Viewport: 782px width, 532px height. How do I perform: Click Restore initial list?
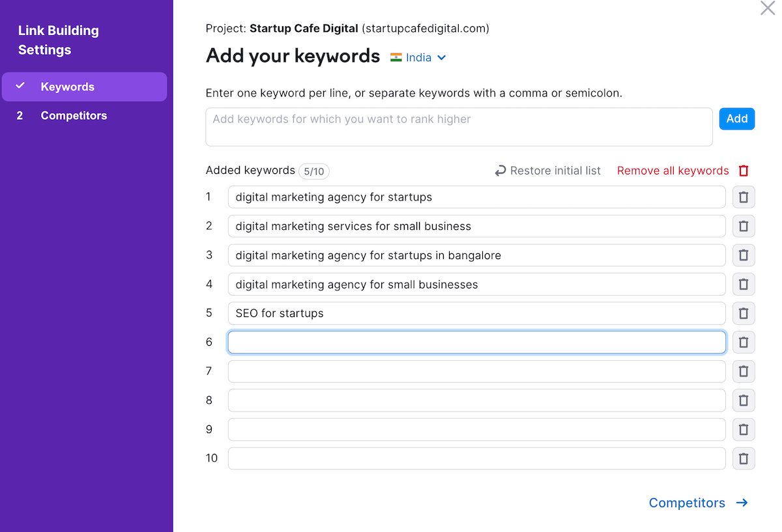tap(547, 171)
